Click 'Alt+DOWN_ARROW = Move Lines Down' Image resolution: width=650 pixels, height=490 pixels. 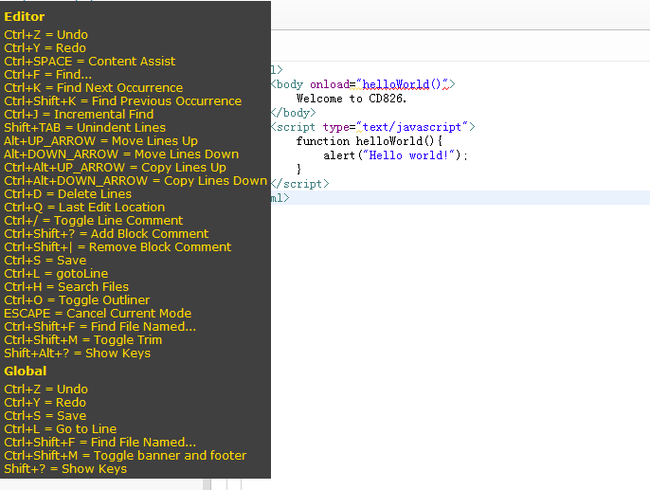tap(121, 154)
